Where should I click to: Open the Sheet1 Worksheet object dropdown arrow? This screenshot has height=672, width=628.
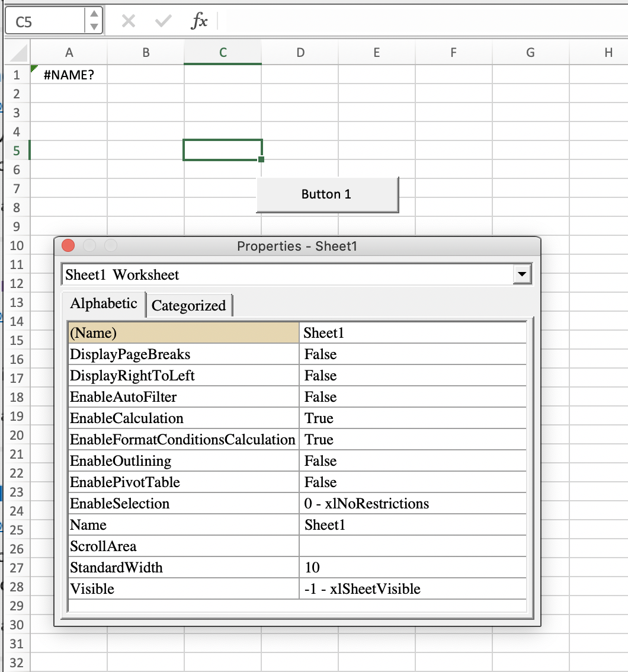(x=522, y=274)
